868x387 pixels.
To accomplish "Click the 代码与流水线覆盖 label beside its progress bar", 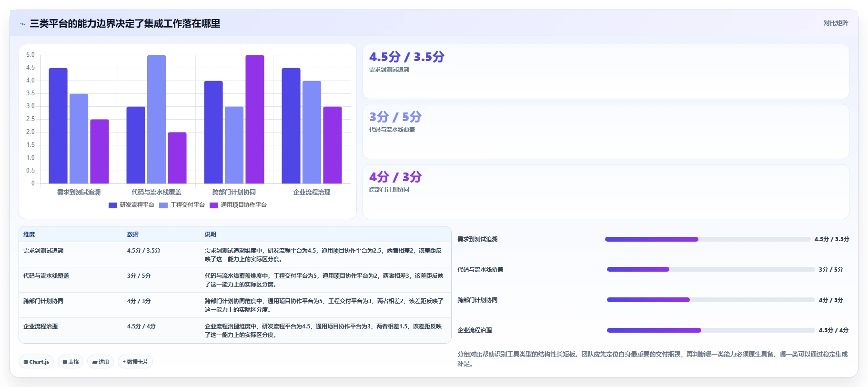I will click(x=480, y=270).
